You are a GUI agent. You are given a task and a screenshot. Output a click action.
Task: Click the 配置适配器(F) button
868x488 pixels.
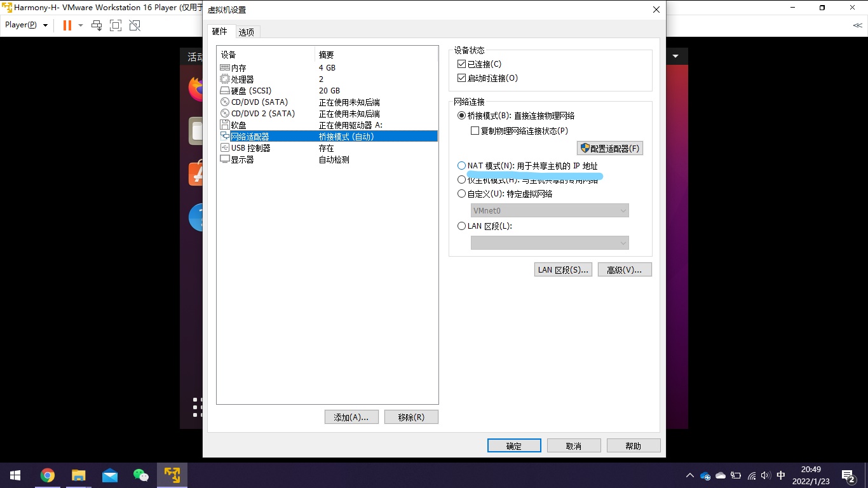coord(609,148)
